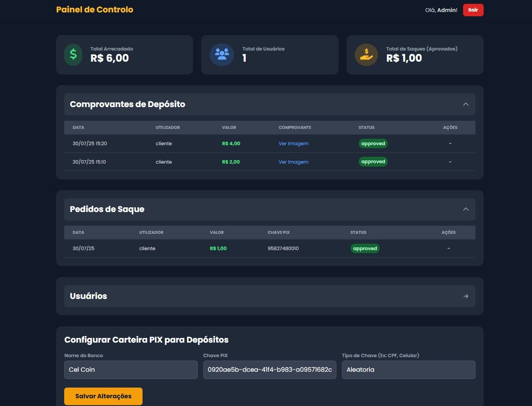
Task: Click the blue users group icon
Action: pos(222,55)
